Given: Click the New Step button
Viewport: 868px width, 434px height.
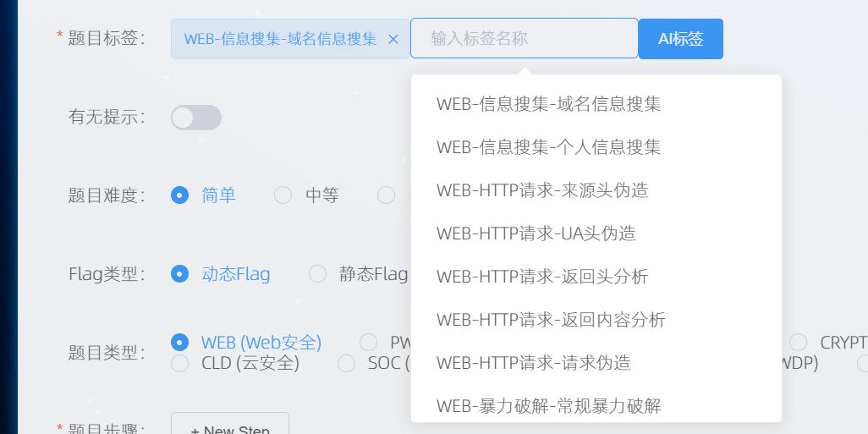Looking at the screenshot, I should [230, 426].
